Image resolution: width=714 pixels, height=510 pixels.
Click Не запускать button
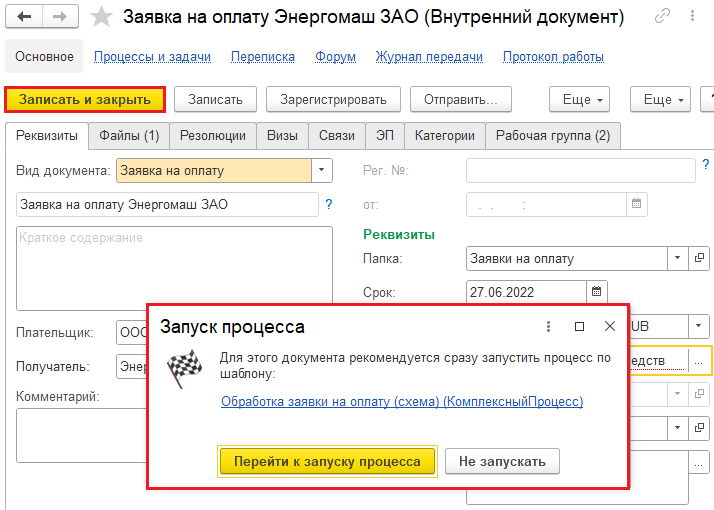click(x=502, y=461)
